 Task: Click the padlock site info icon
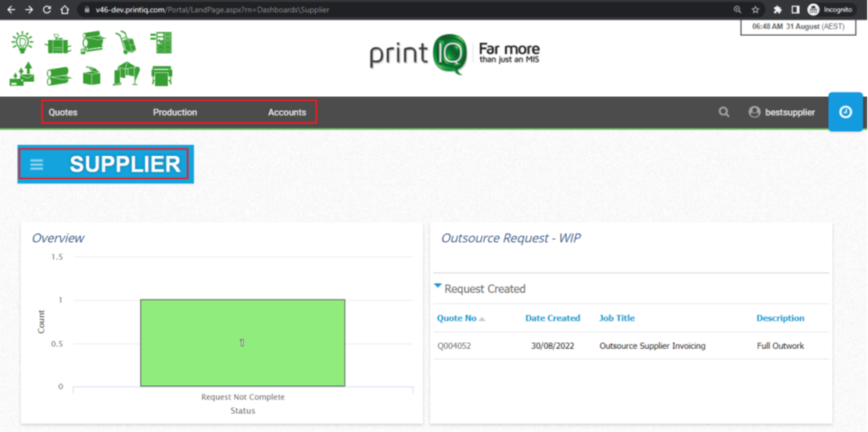pos(86,9)
